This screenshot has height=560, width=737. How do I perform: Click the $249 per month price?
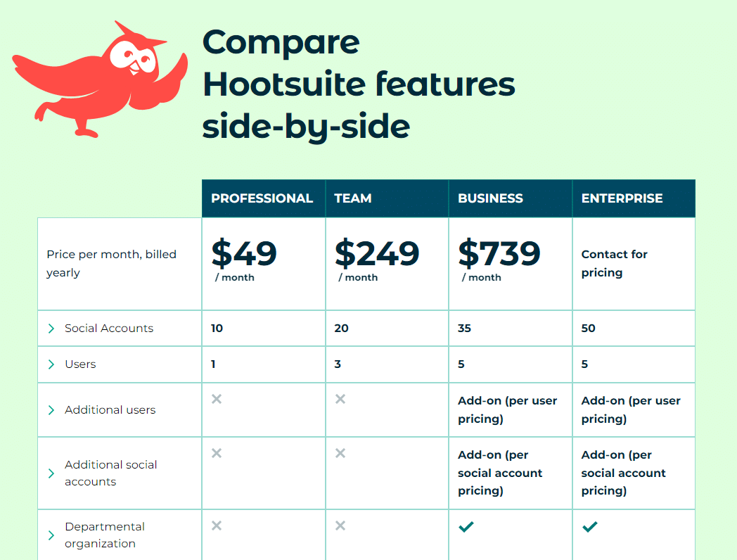coord(376,260)
